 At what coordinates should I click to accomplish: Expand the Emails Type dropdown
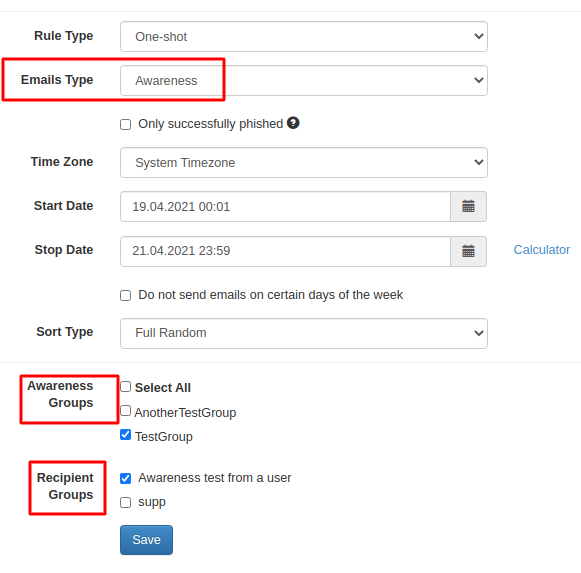(x=304, y=80)
